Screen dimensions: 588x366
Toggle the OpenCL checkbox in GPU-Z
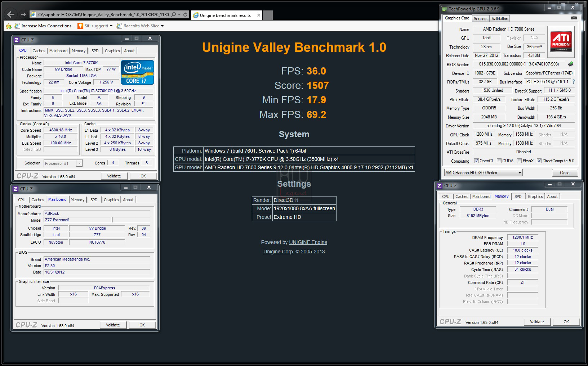pos(476,161)
